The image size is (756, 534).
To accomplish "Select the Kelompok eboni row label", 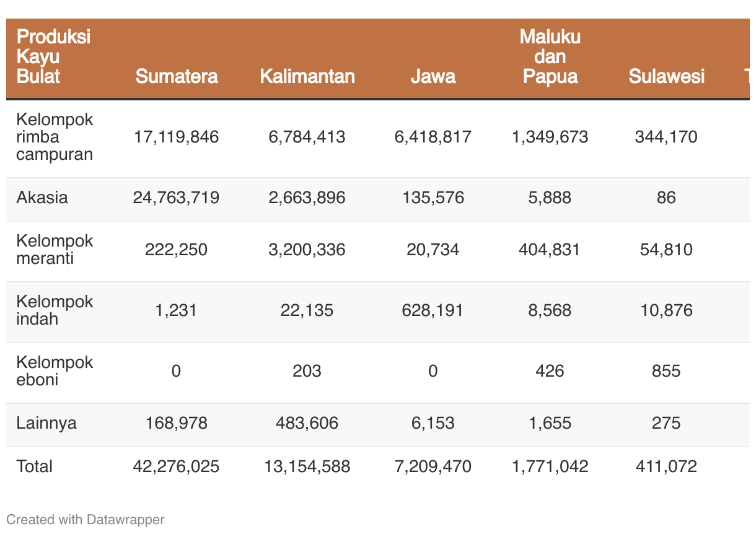I will 55,371.
